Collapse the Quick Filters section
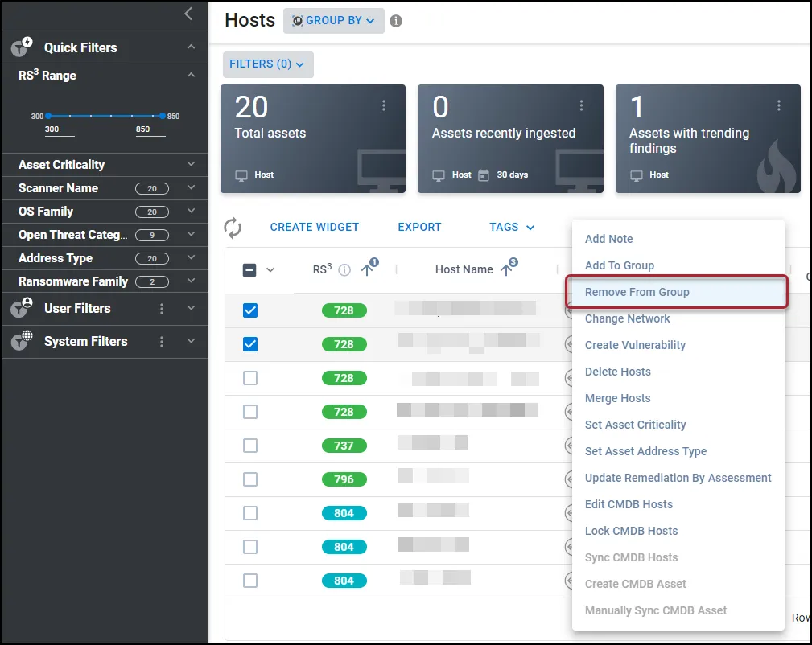Screen dimensions: 812x645 click(191, 47)
